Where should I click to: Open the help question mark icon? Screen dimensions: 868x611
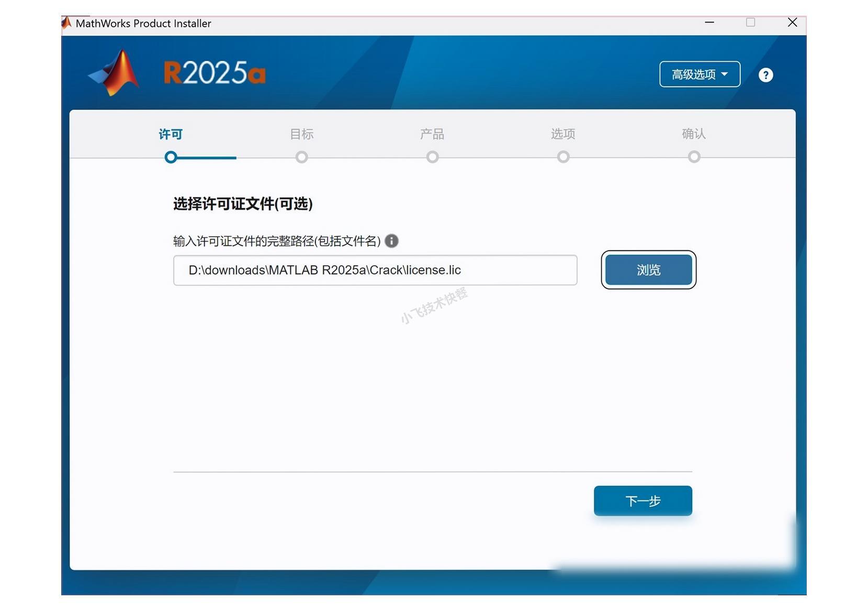tap(765, 75)
